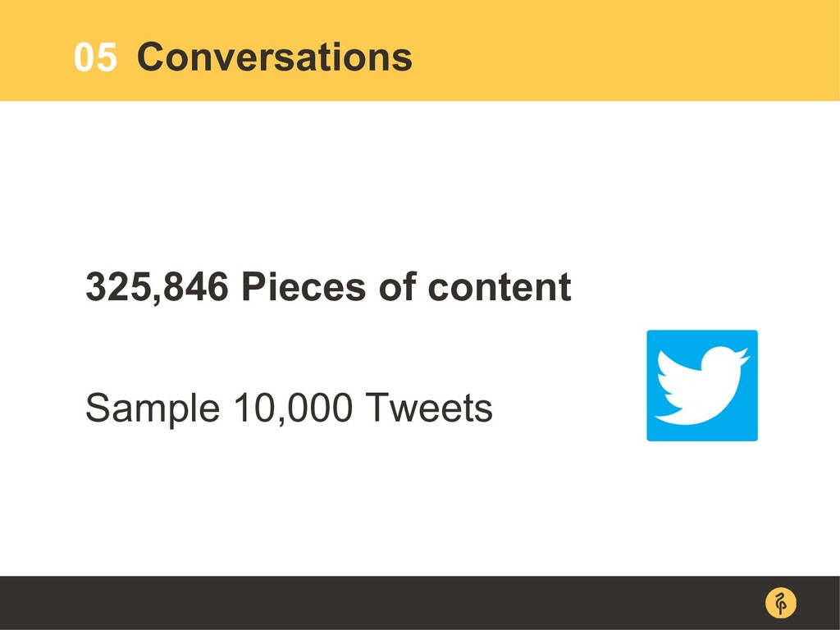The height and width of the screenshot is (630, 840).
Task: Select the slide number 05
Action: pos(95,57)
